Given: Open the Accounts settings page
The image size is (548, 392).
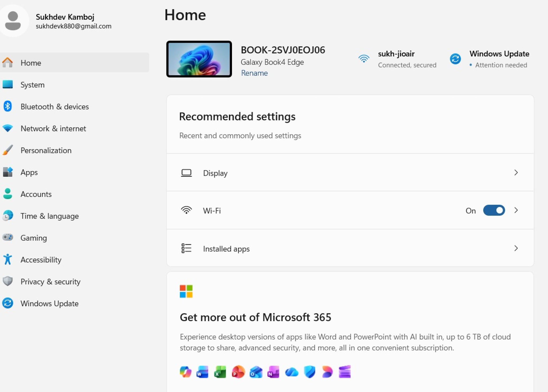Looking at the screenshot, I should 36,194.
